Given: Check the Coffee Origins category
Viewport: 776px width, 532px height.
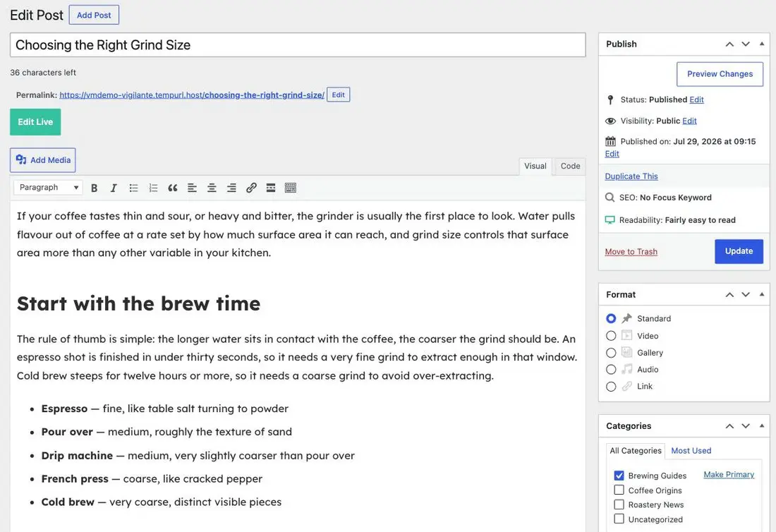Looking at the screenshot, I should [619, 490].
